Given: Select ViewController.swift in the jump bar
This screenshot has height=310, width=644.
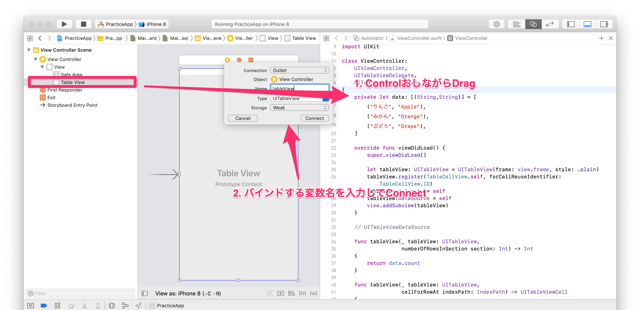Looking at the screenshot, I should 419,38.
